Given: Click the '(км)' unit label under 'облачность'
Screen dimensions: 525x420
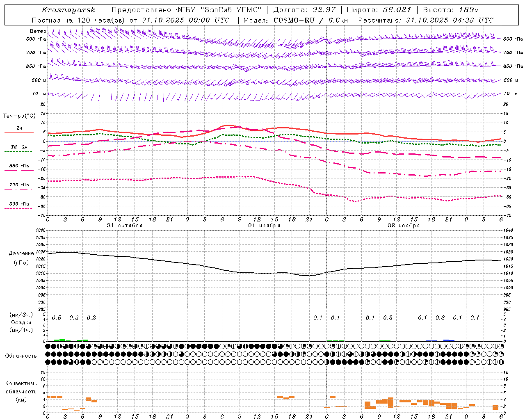Looking at the screenshot, I should tap(21, 399).
